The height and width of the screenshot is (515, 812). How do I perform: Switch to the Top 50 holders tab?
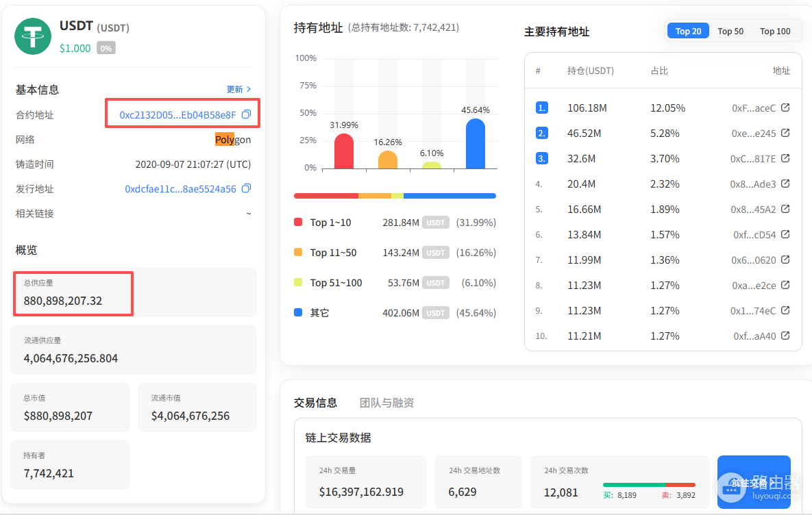(730, 31)
